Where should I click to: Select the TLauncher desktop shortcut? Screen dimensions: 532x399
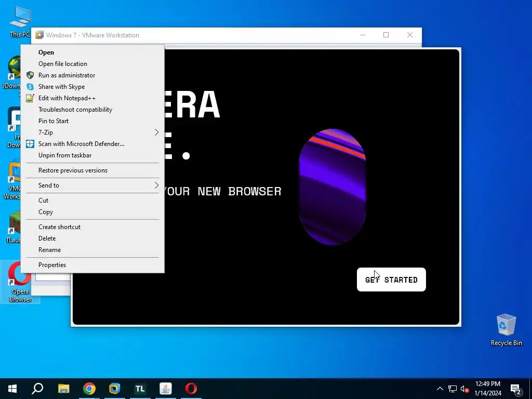tap(14, 227)
